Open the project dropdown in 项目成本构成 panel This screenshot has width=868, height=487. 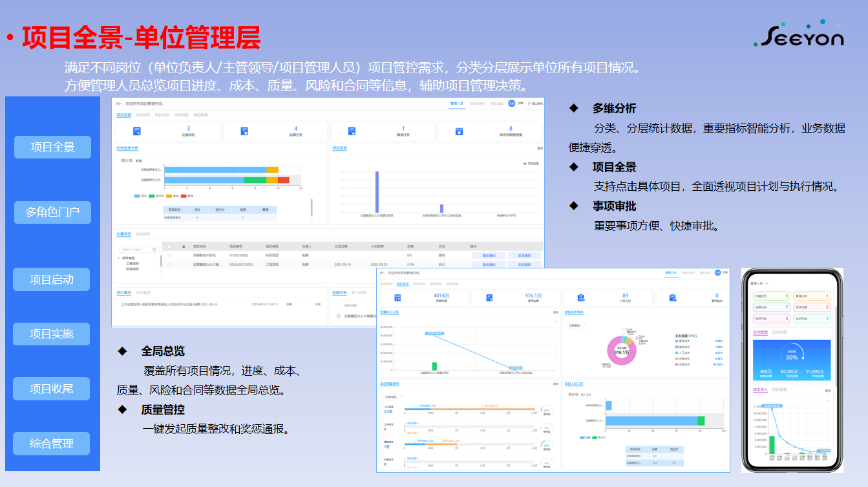577,325
